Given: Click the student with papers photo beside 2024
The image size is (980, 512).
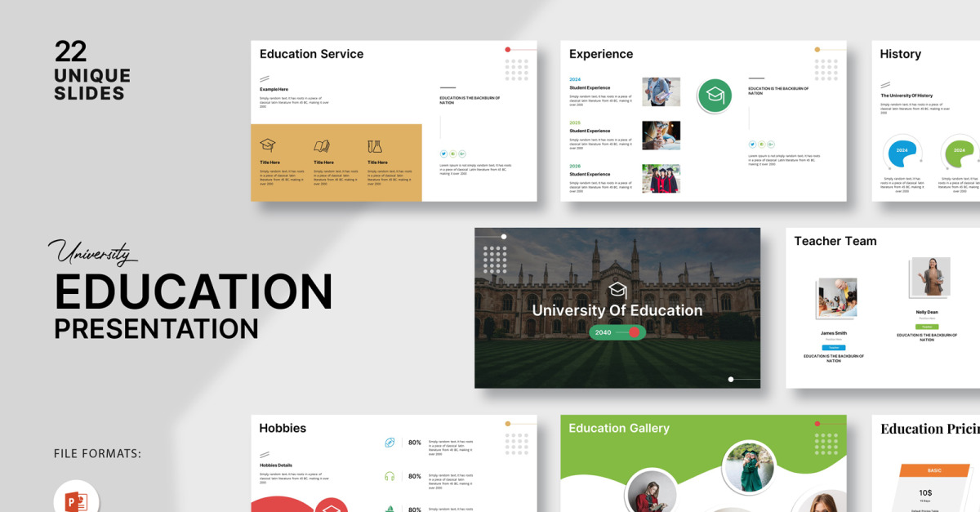Looking at the screenshot, I should tap(661, 91).
